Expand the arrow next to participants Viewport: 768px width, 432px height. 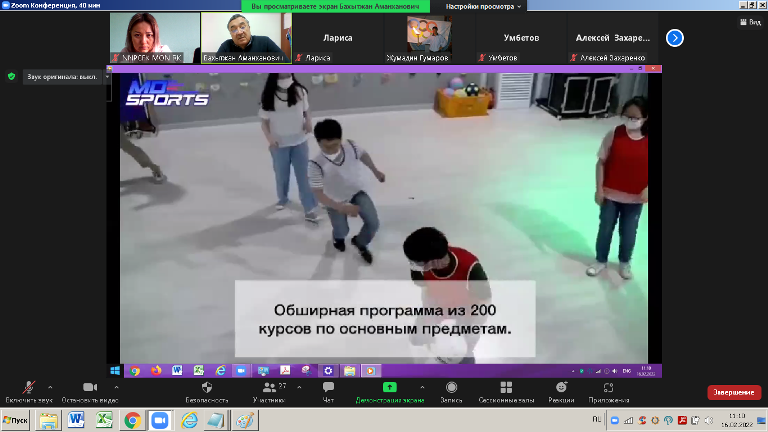299,387
